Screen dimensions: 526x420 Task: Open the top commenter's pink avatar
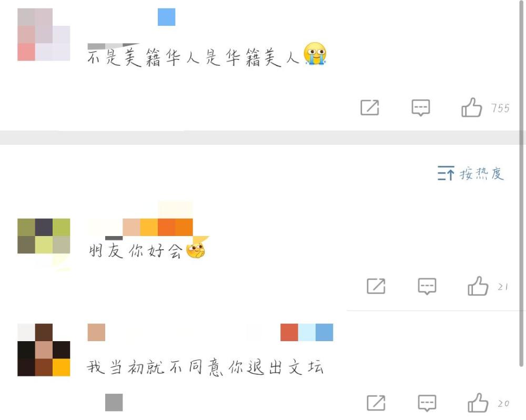(44, 35)
